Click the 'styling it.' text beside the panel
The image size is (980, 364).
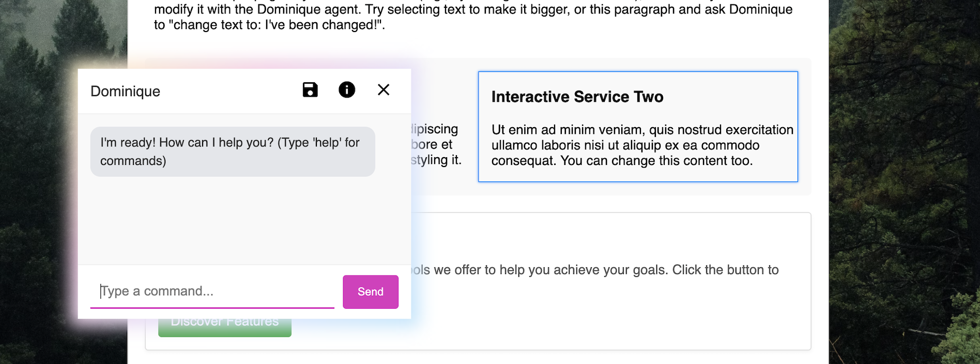click(x=436, y=160)
